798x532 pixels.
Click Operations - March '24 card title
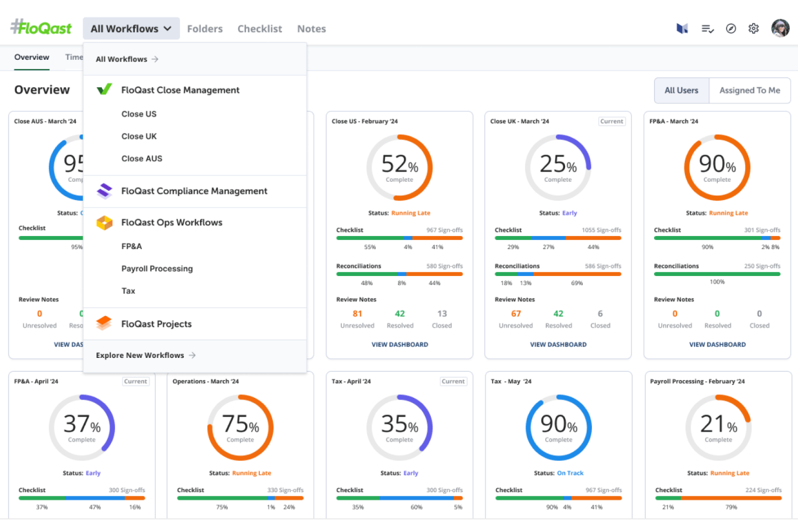point(205,381)
